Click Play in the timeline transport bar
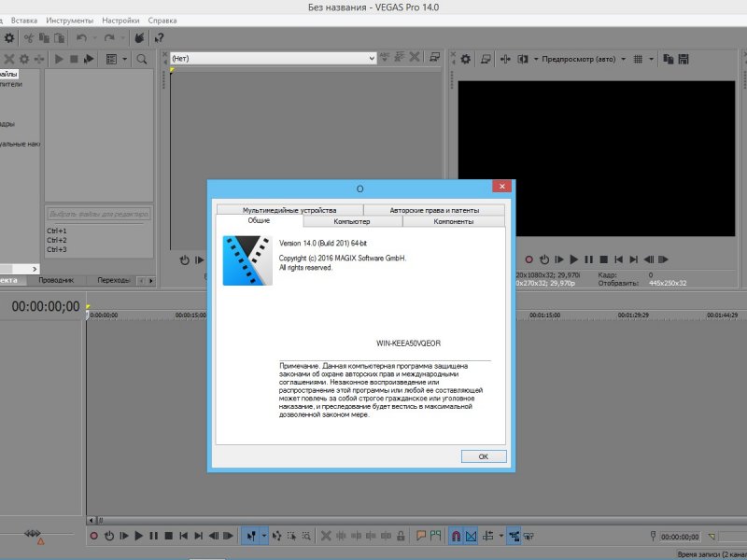 point(138,536)
